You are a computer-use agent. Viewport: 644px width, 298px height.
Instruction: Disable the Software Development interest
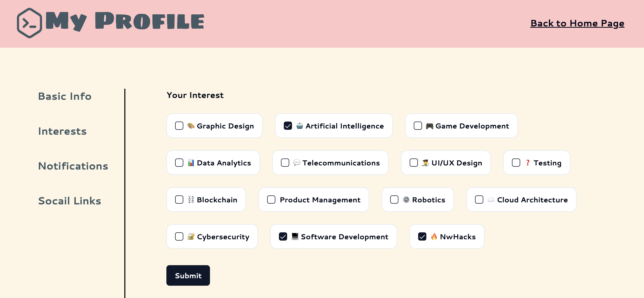[283, 236]
